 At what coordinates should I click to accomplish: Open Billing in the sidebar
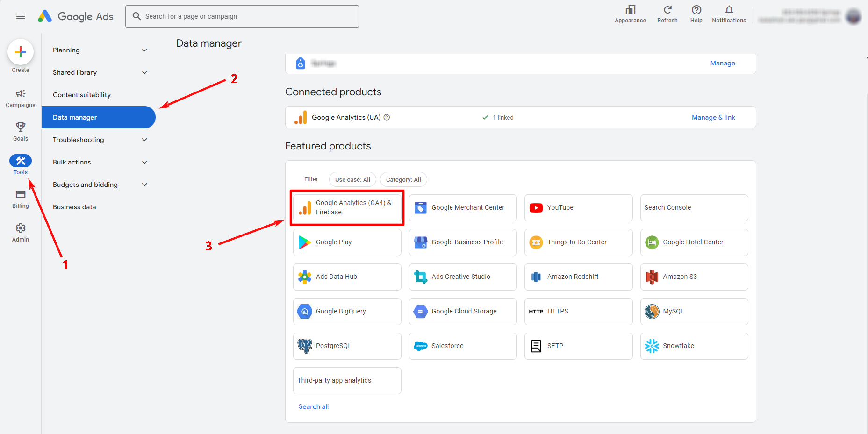pyautogui.click(x=21, y=199)
